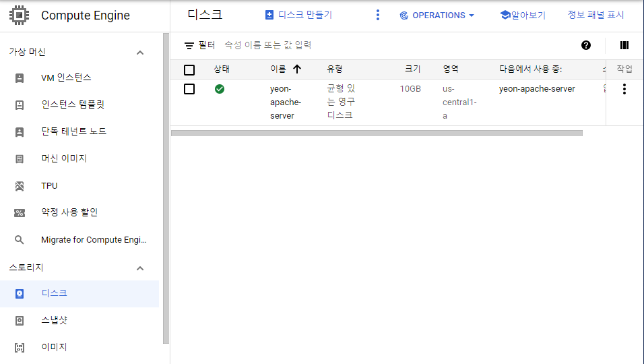Viewport: 644px width, 364px height.
Task: Select 디스크 in the sidebar
Action: tap(79, 294)
